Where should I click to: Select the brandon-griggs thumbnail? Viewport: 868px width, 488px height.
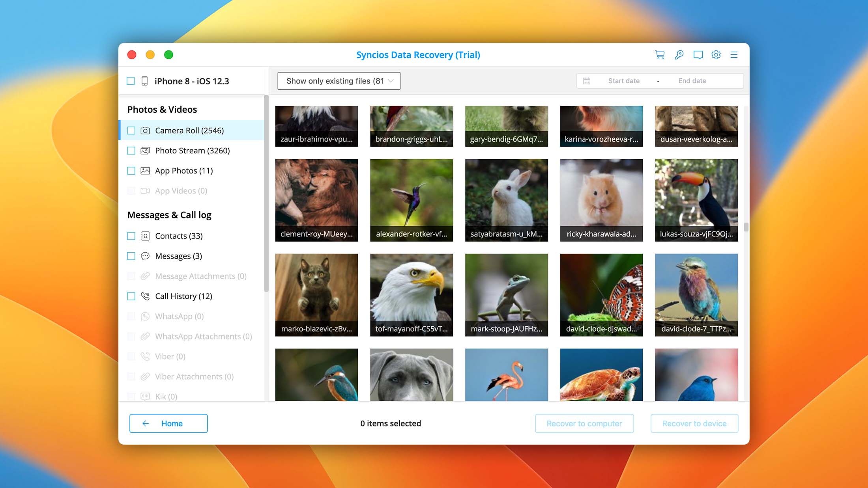pos(412,126)
